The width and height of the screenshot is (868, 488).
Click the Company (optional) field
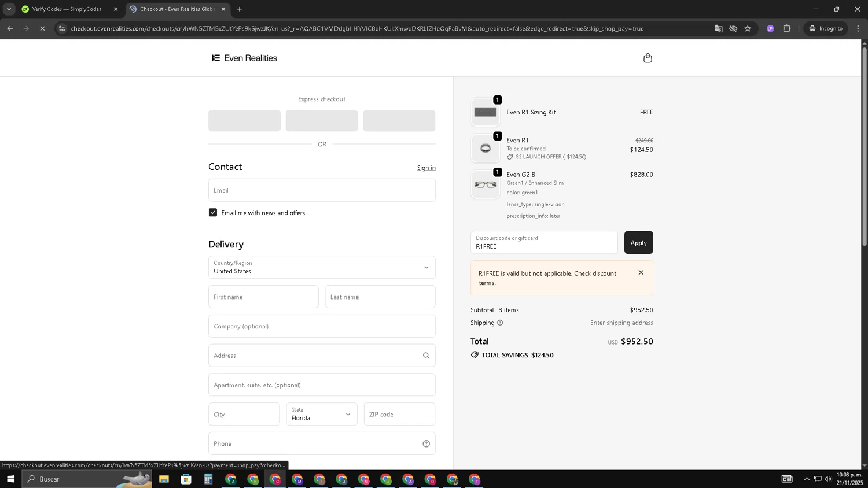click(322, 326)
